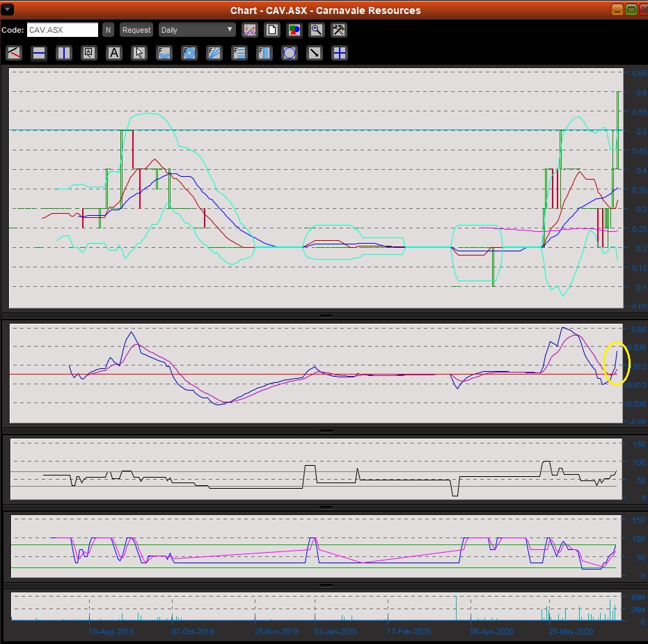The height and width of the screenshot is (644, 648).
Task: Click the '49M' volume axis value
Action: [x=638, y=597]
